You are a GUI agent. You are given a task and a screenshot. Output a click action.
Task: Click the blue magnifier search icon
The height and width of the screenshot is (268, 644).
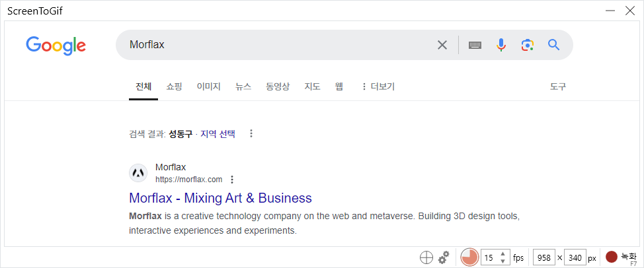coord(553,45)
